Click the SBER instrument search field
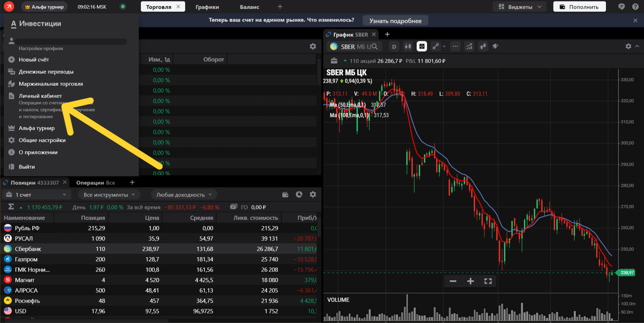Viewport: 644px width, 323px height. [354, 46]
